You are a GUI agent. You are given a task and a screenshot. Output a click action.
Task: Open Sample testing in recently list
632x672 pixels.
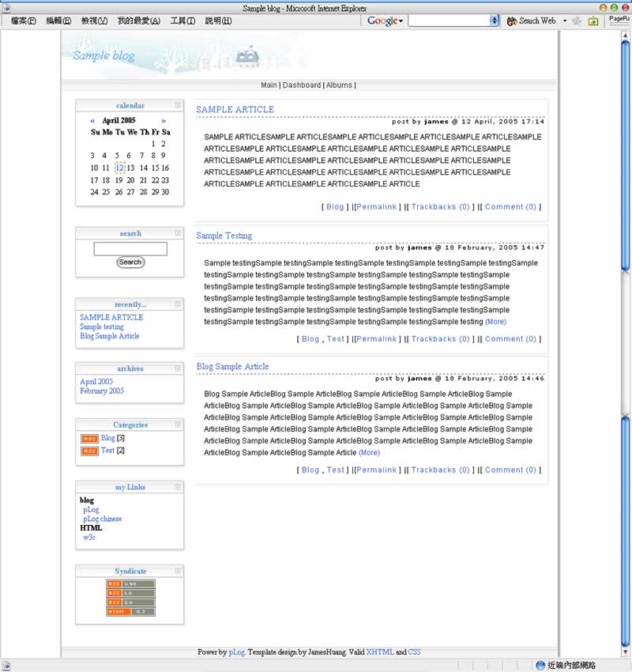click(101, 327)
